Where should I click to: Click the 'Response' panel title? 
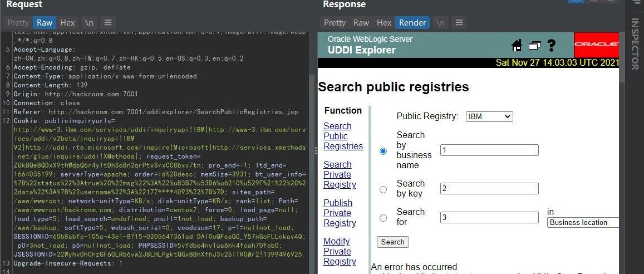pyautogui.click(x=344, y=4)
